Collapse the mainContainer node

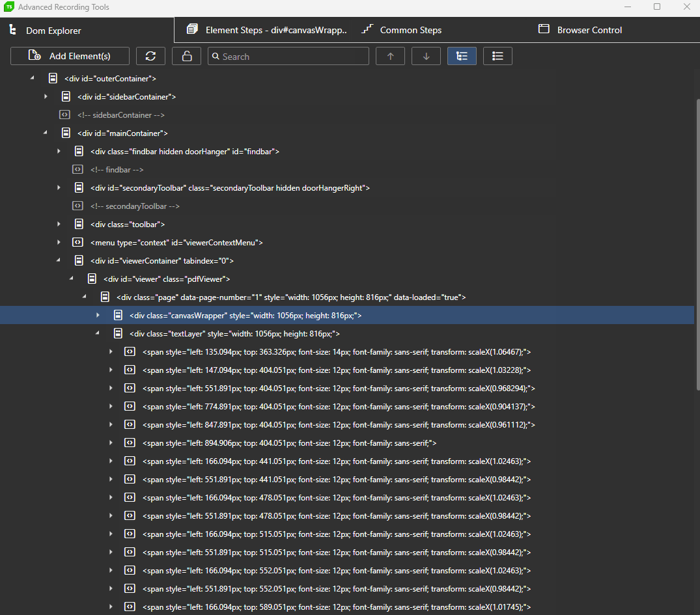tap(45, 133)
